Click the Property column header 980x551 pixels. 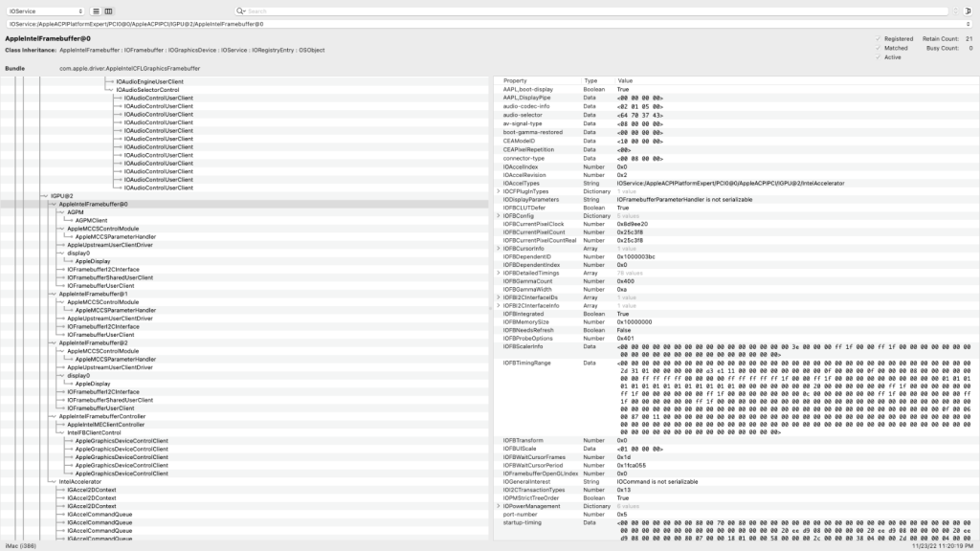(515, 80)
